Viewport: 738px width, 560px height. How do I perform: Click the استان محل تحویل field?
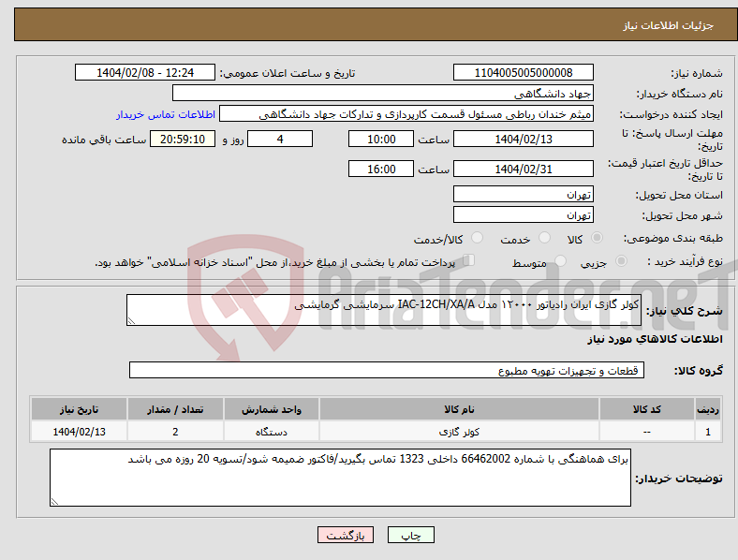pyautogui.click(x=524, y=194)
